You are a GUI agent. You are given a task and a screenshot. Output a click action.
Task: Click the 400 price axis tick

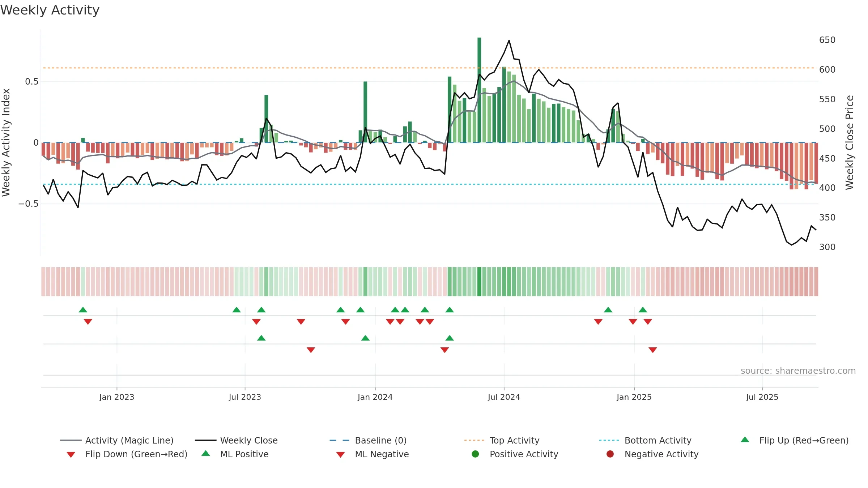pos(827,188)
